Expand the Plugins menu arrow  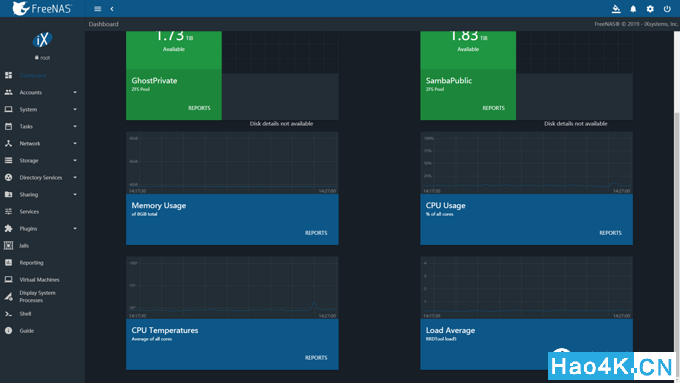75,229
